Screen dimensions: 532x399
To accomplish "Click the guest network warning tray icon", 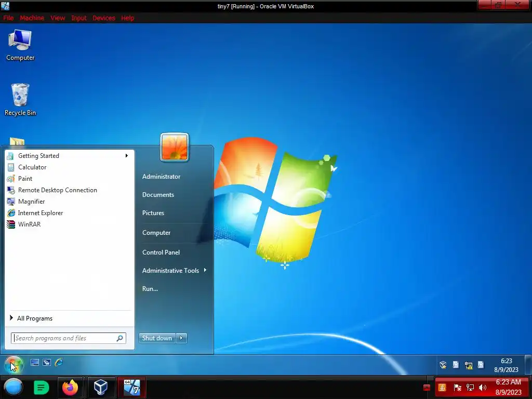I will click(x=469, y=365).
